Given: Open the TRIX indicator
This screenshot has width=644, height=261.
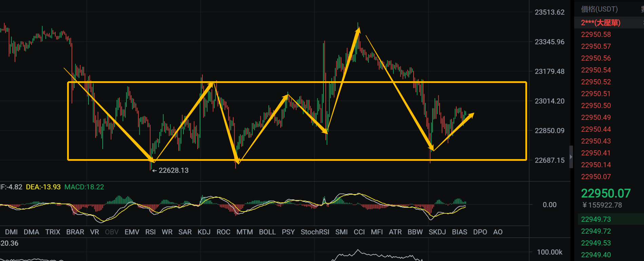Looking at the screenshot, I should (x=53, y=232).
